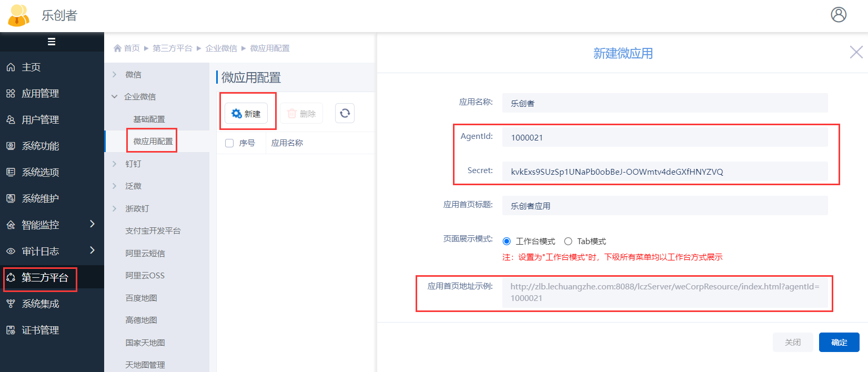Click the refresh icon button
The image size is (868, 372).
[x=345, y=113]
